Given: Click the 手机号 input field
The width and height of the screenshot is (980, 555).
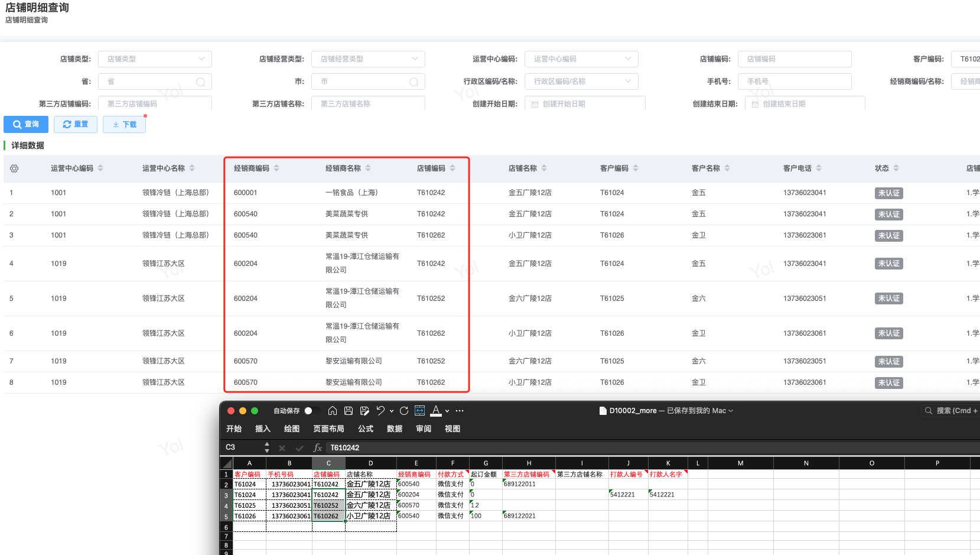Looking at the screenshot, I should click(795, 82).
